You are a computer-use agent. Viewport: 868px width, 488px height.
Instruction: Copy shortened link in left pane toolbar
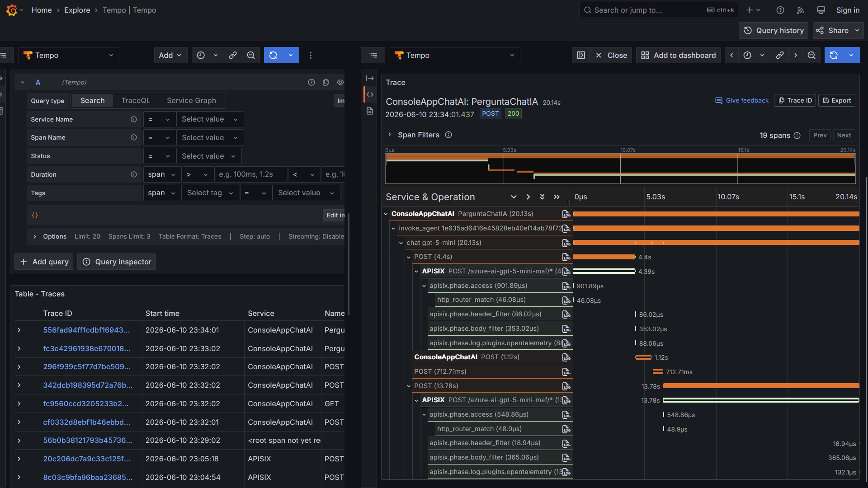[233, 55]
